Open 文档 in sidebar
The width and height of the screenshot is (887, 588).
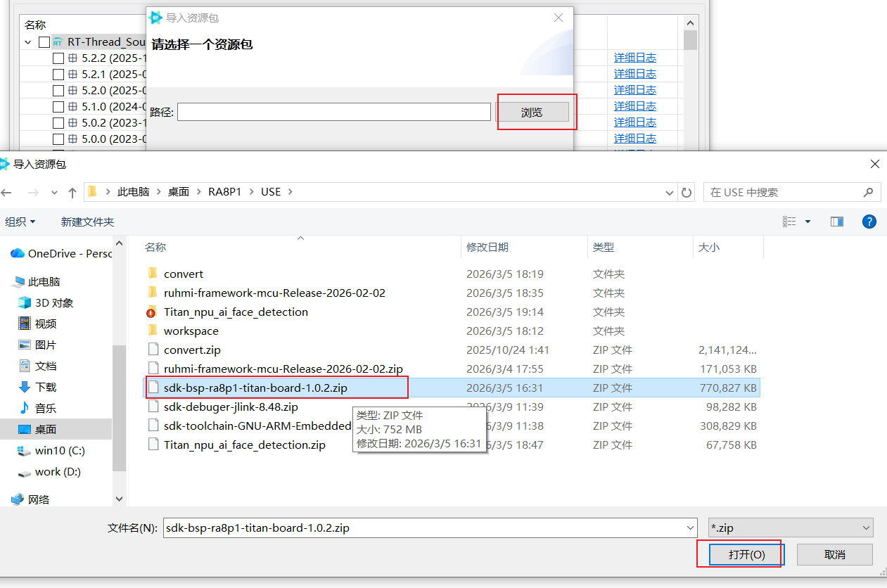[37, 366]
